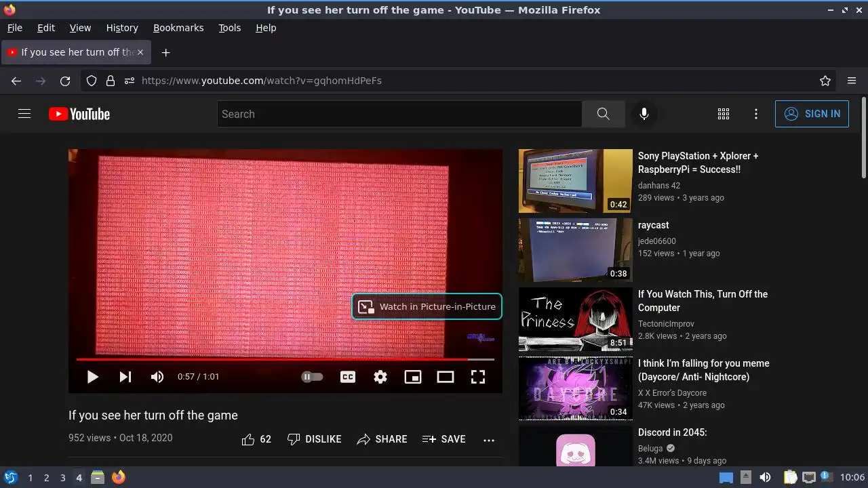Reload the current page
The image size is (868, 488).
pyautogui.click(x=65, y=81)
